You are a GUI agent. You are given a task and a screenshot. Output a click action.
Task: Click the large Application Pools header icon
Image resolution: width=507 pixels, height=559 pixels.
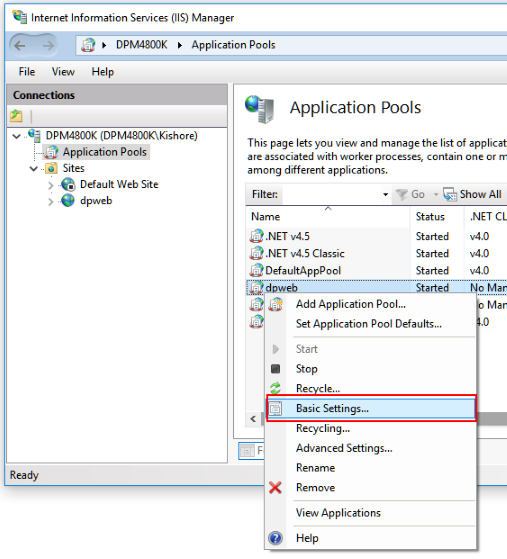(x=260, y=109)
